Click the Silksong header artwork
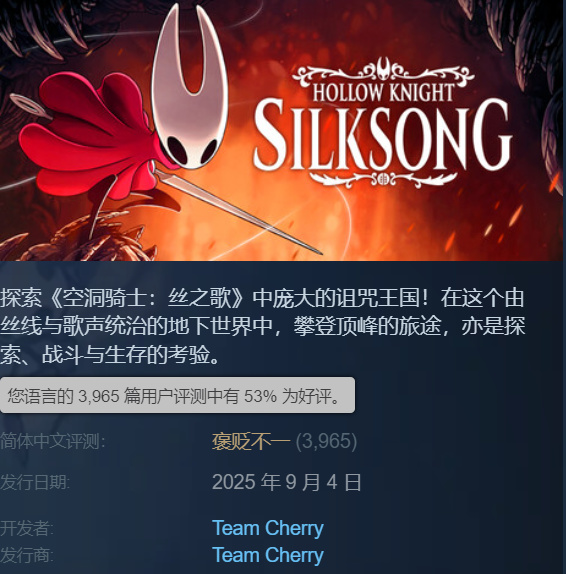 pyautogui.click(x=281, y=130)
